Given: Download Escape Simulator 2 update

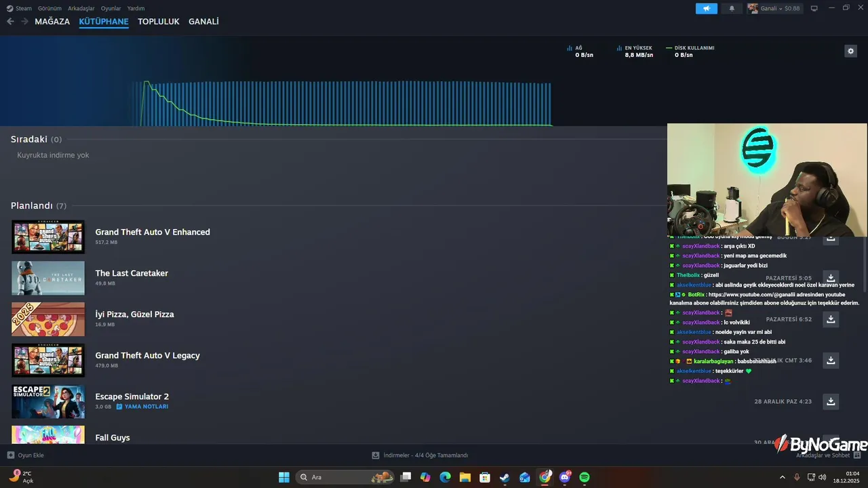Looking at the screenshot, I should [x=831, y=401].
